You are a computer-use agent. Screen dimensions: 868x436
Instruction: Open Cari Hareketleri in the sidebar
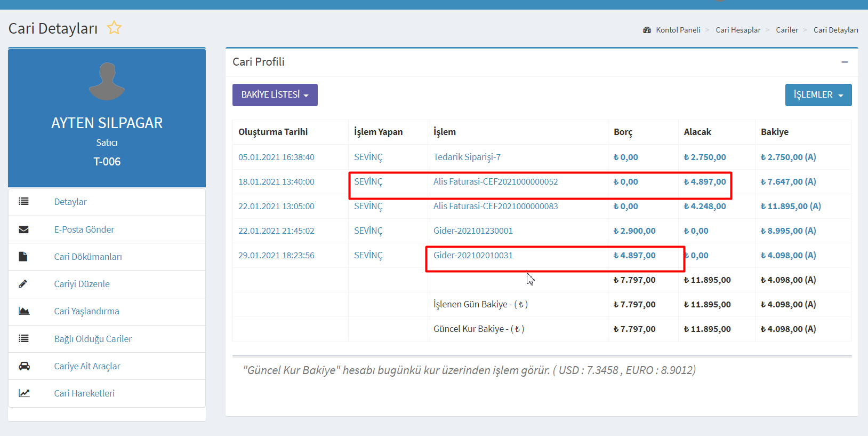point(84,393)
